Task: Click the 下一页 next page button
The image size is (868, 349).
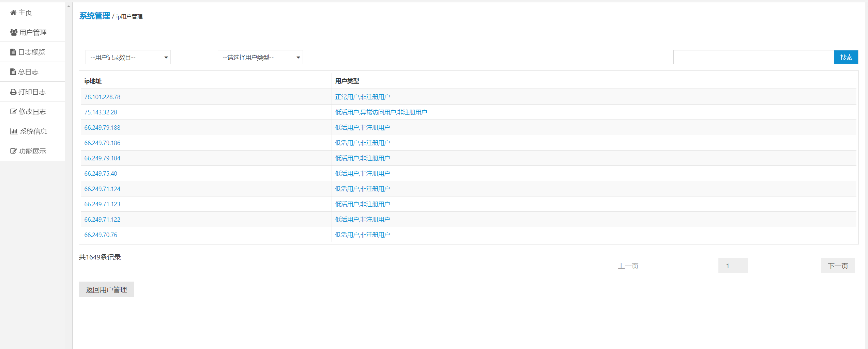Action: pos(838,266)
